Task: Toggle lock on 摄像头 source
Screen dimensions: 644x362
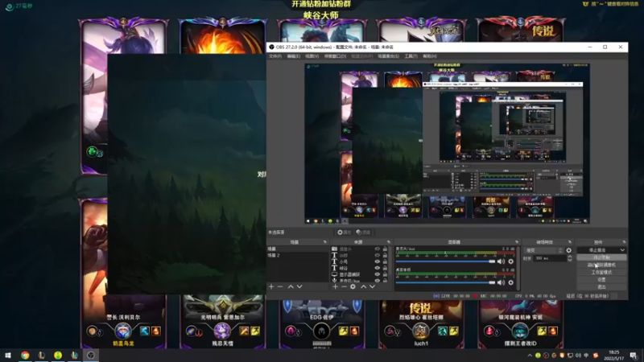Action: (385, 249)
